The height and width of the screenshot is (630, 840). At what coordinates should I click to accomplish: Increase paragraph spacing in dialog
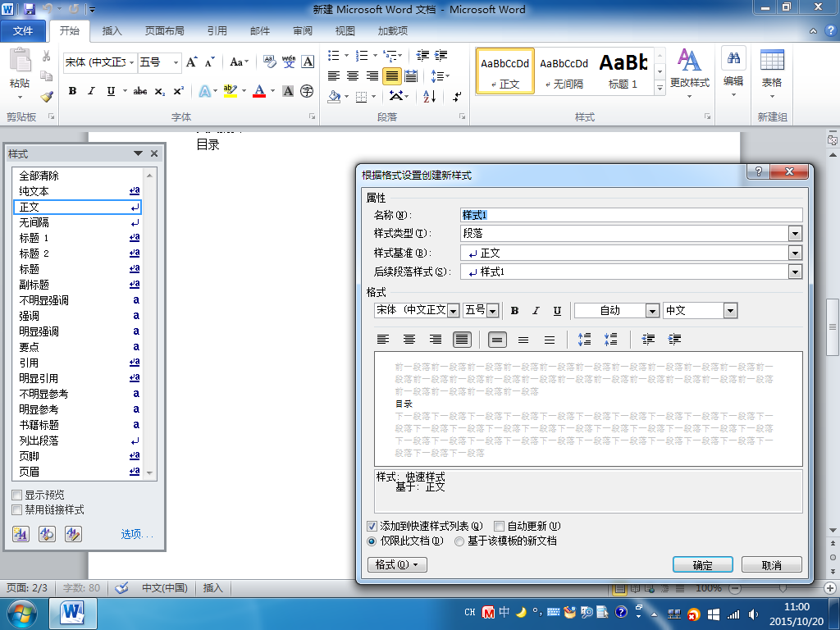(x=584, y=339)
